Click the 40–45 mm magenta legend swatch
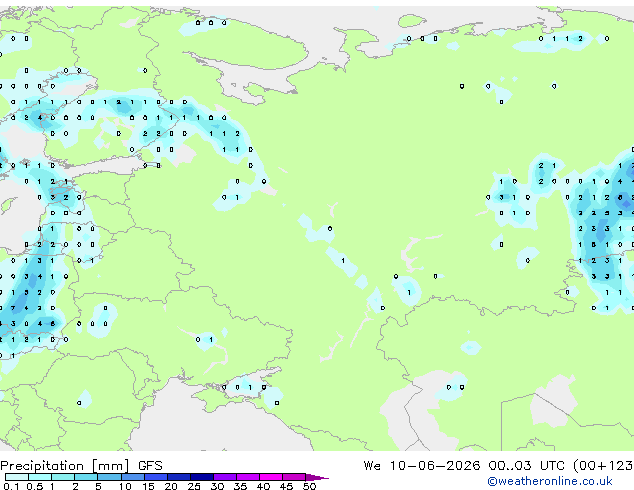The width and height of the screenshot is (634, 490). [x=271, y=477]
